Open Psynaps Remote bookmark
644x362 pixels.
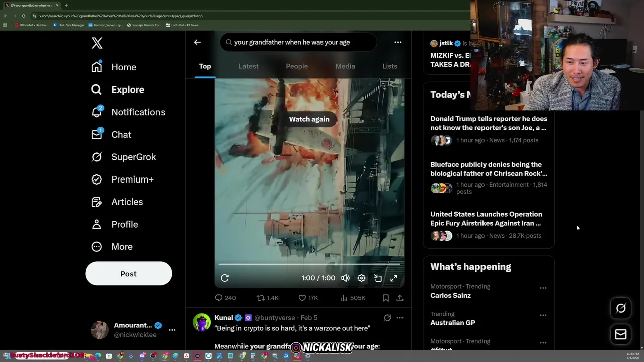point(144,25)
